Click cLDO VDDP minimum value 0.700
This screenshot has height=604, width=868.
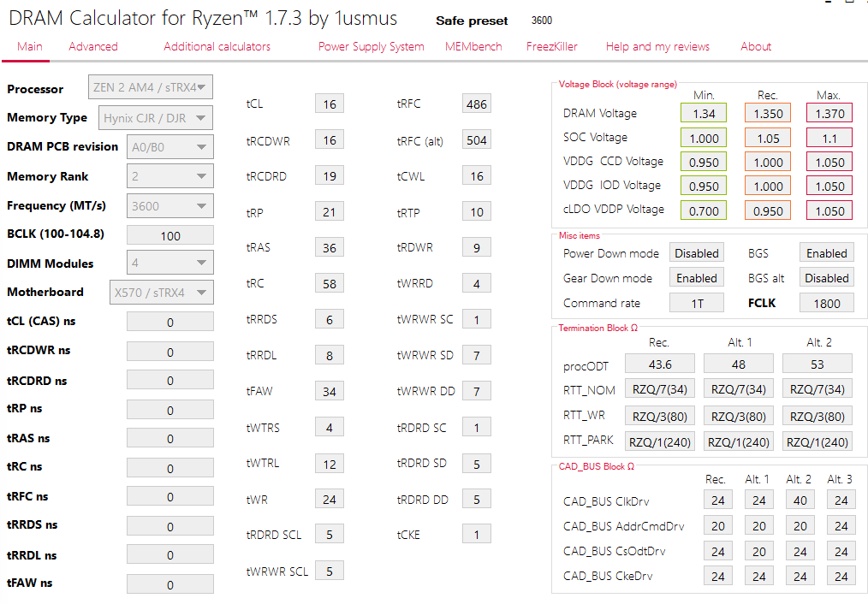pyautogui.click(x=704, y=210)
